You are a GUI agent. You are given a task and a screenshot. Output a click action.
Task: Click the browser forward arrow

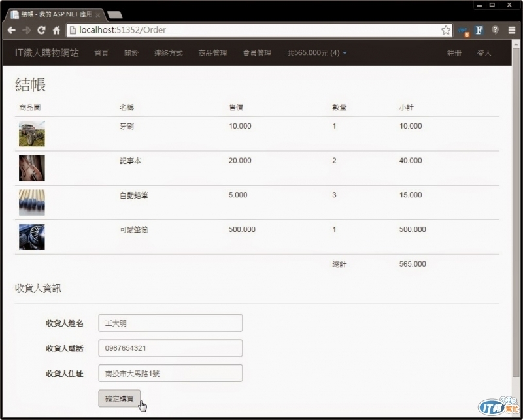pyautogui.click(x=26, y=30)
